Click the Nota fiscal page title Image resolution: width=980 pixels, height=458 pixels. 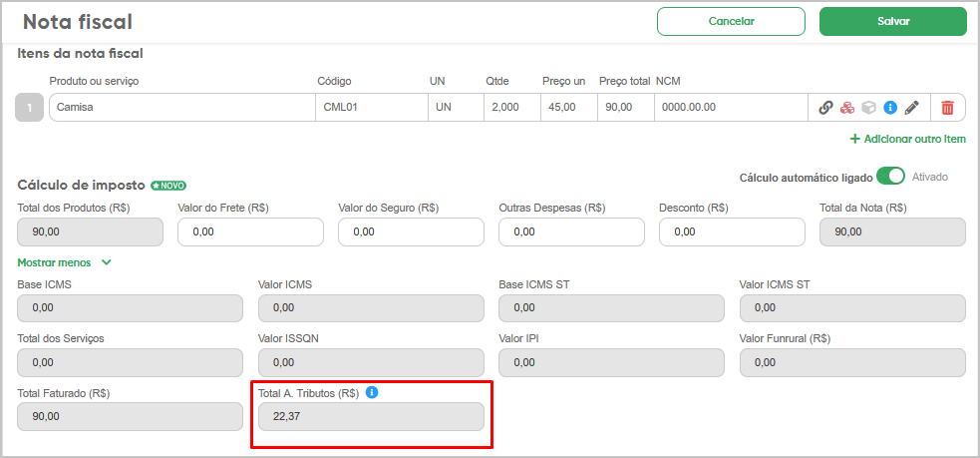(78, 22)
